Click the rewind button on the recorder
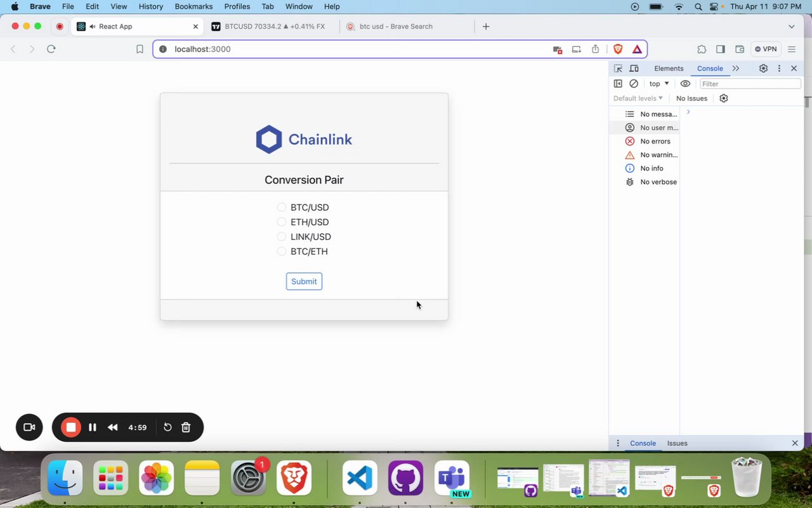 tap(113, 427)
